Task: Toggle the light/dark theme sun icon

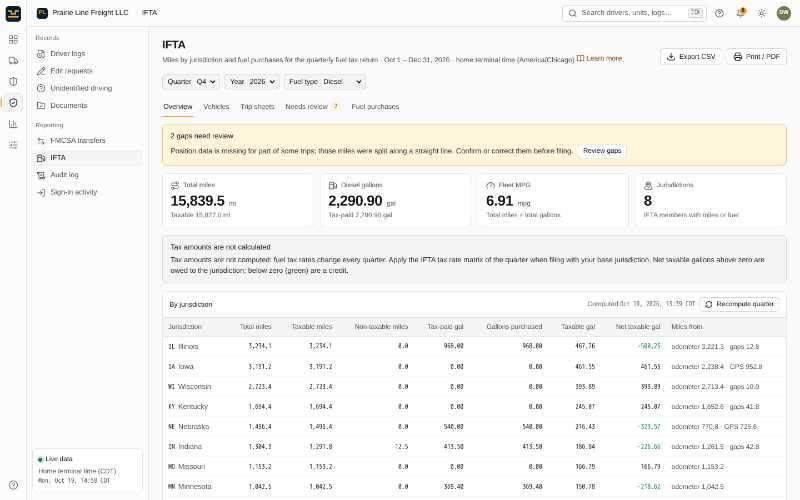Action: click(x=762, y=13)
